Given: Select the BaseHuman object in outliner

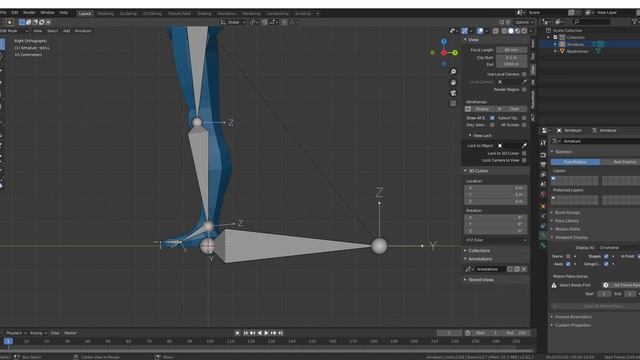Looking at the screenshot, I should tap(577, 51).
